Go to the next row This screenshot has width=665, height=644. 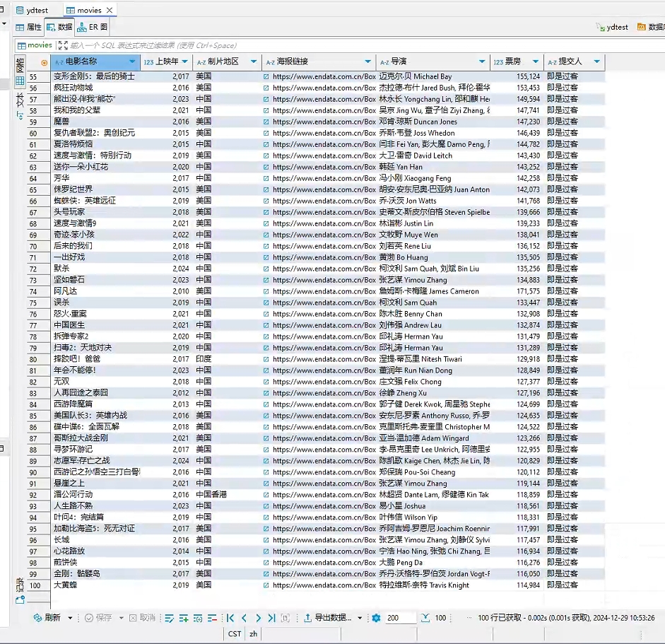[x=258, y=618]
